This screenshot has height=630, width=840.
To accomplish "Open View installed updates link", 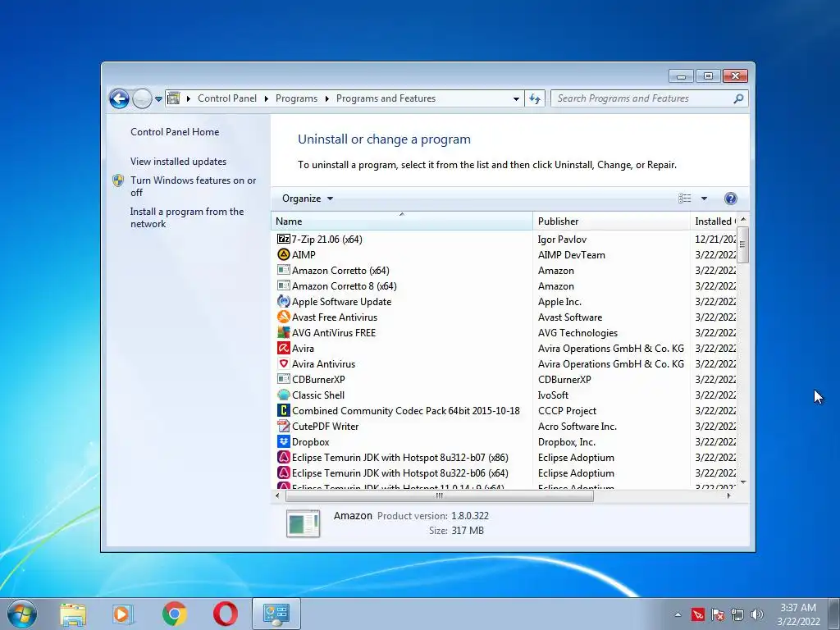I will [178, 162].
